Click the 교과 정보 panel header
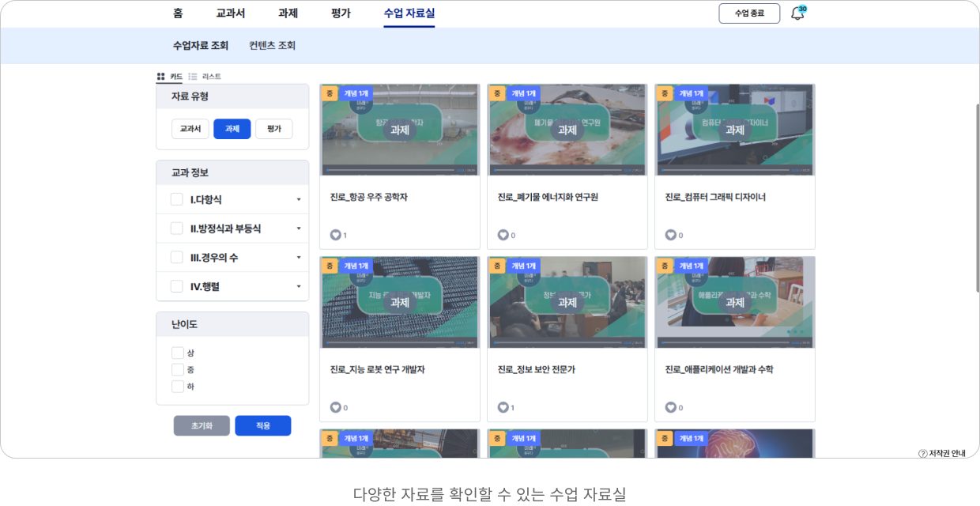980x506 pixels. [232, 172]
